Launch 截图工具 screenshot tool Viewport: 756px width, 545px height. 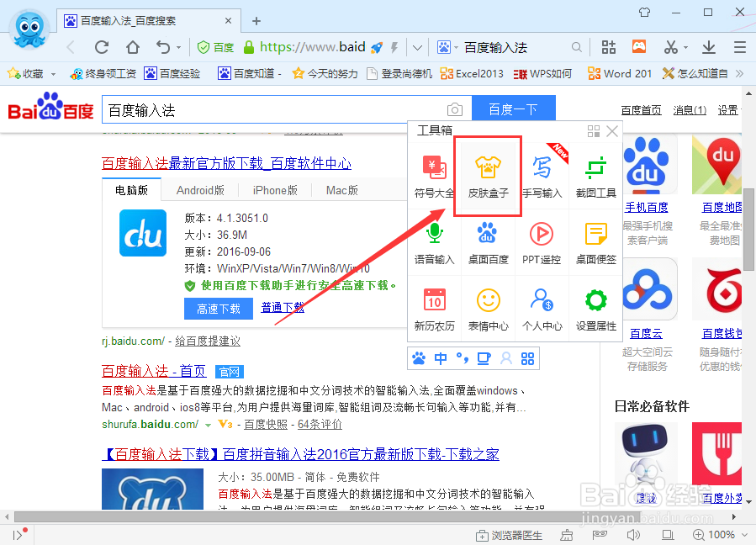tap(596, 177)
